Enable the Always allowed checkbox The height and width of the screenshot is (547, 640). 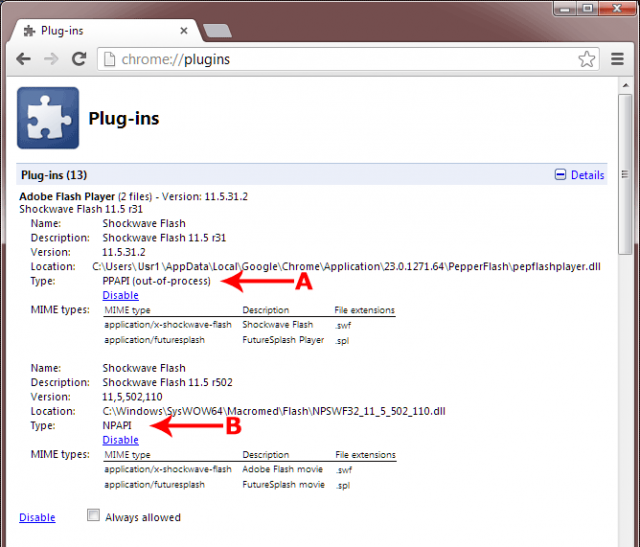pos(94,516)
